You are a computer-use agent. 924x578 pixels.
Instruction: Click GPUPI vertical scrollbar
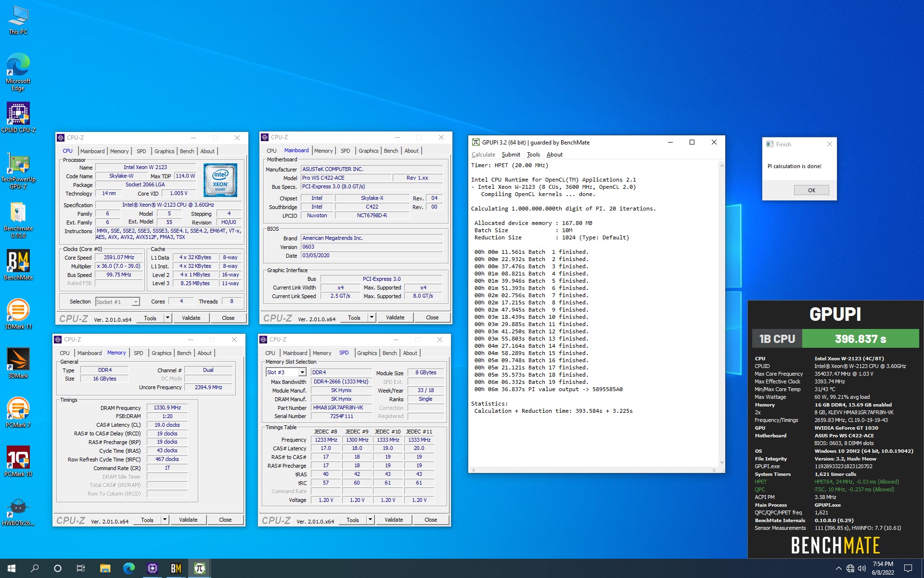pos(721,314)
